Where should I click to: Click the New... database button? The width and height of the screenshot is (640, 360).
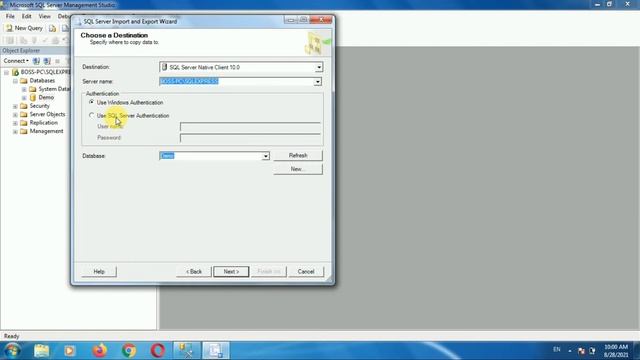coord(298,169)
